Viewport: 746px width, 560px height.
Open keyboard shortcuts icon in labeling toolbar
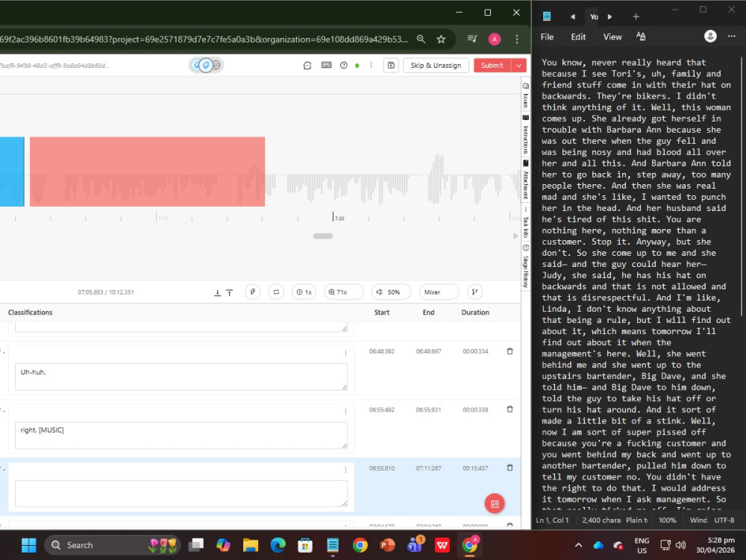[x=327, y=65]
